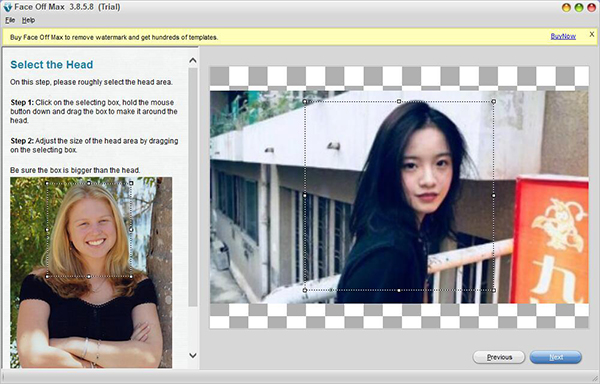Click 'Be sure the box is bigger' text

pos(75,170)
